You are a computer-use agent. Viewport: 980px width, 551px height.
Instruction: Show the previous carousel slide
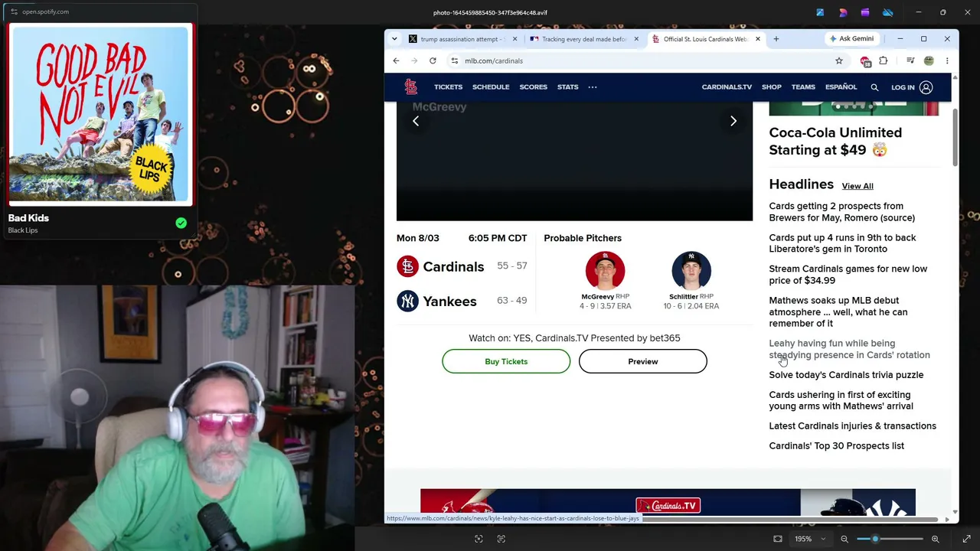coord(416,121)
